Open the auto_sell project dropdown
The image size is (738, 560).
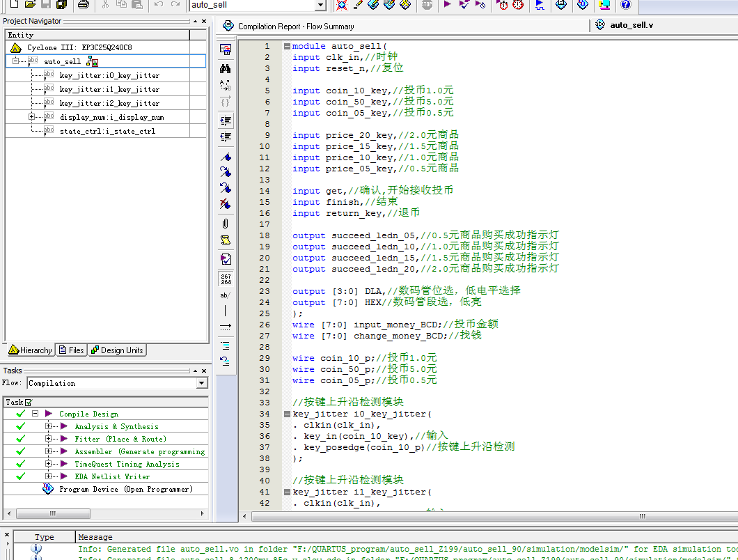pyautogui.click(x=320, y=6)
